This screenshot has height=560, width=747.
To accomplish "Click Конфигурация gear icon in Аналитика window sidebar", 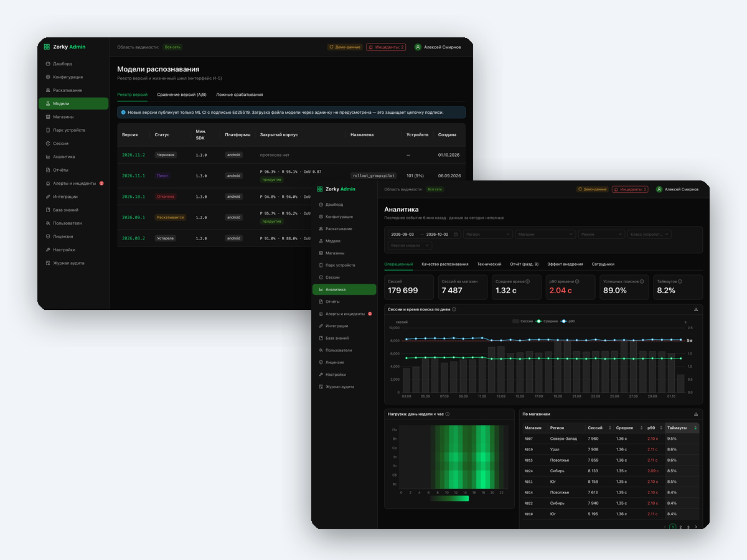I will [321, 217].
